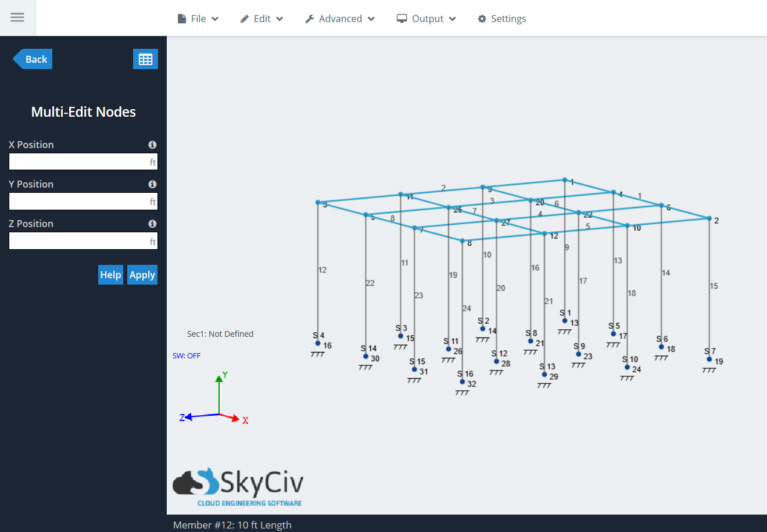The width and height of the screenshot is (767, 532).
Task: Click the File document icon
Action: click(182, 19)
